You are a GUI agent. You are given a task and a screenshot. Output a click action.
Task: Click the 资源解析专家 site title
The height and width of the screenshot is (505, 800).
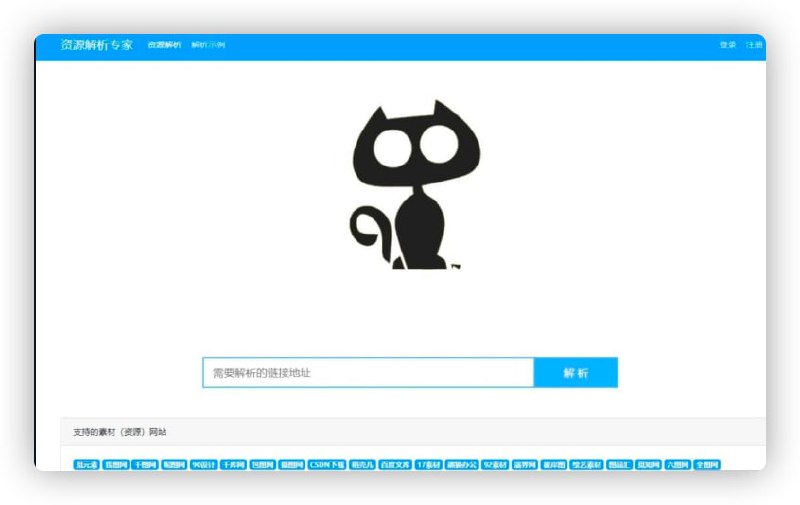(x=96, y=45)
